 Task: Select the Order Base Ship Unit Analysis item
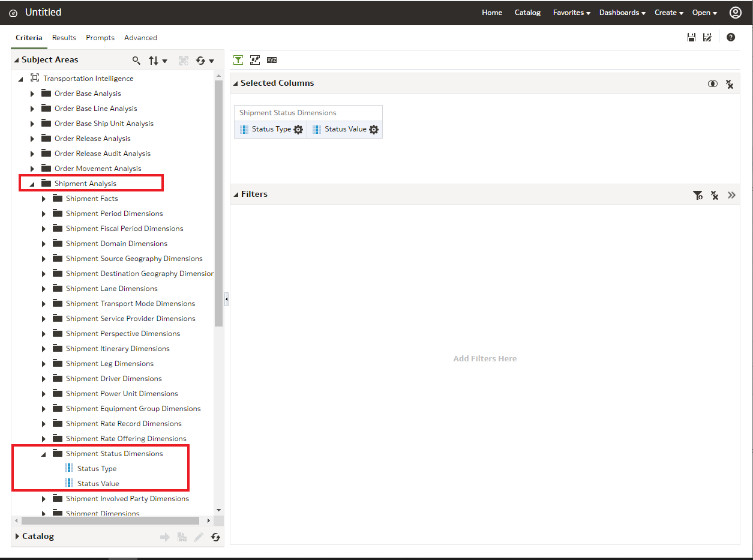coord(104,124)
